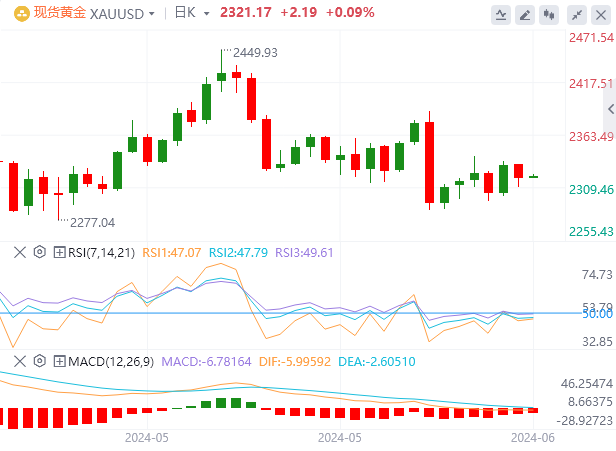The height and width of the screenshot is (451, 616).
Task: Click the 2449.93 high price marker
Action: point(251,52)
